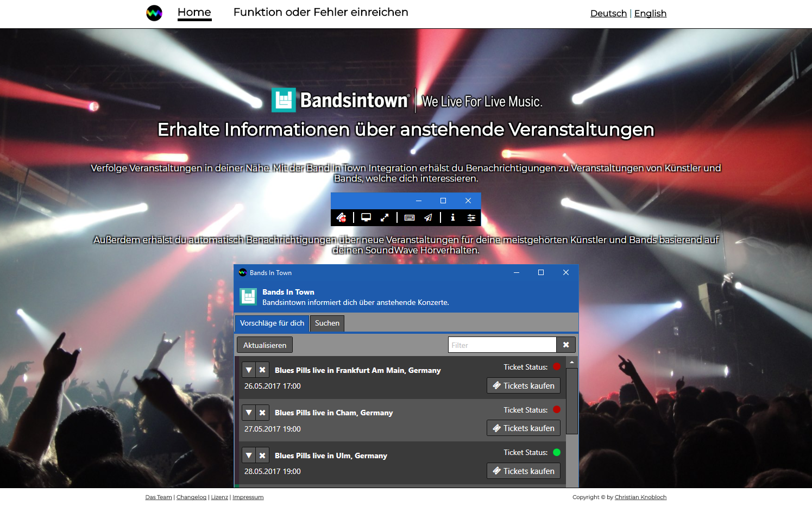812x505 pixels.
Task: Click the keyboard icon in mini toolbar
Action: (x=410, y=217)
